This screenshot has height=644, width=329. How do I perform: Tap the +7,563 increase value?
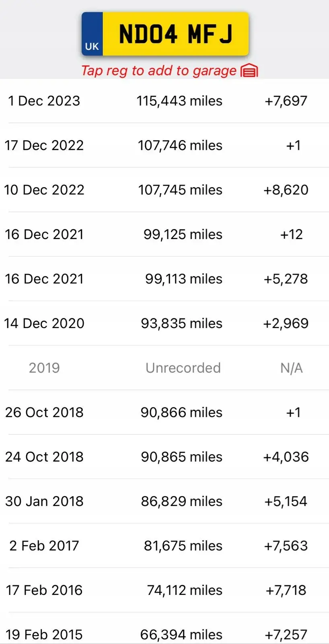tap(286, 546)
